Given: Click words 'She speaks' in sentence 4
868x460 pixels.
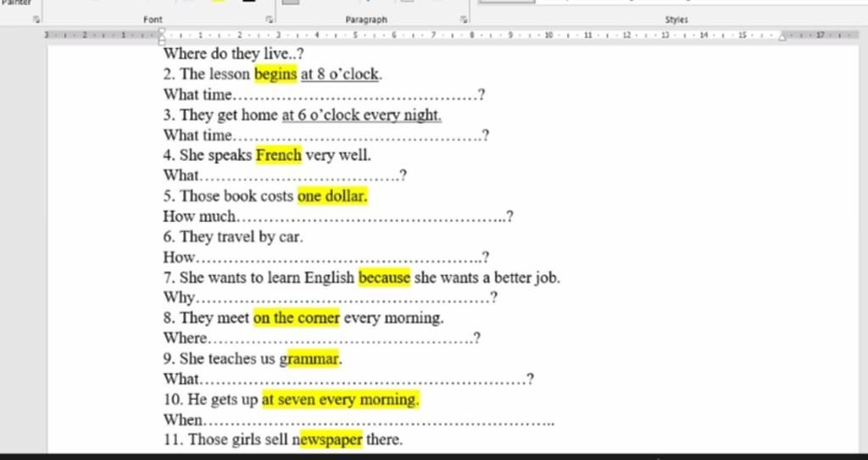Looking at the screenshot, I should pos(216,156).
